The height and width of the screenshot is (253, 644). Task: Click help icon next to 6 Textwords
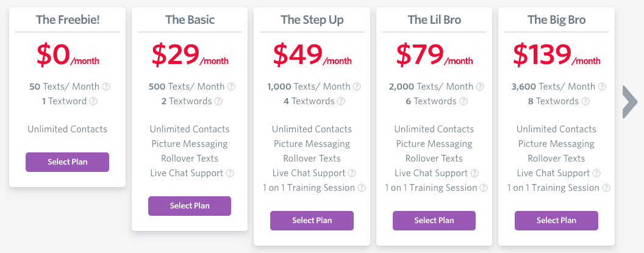click(463, 101)
